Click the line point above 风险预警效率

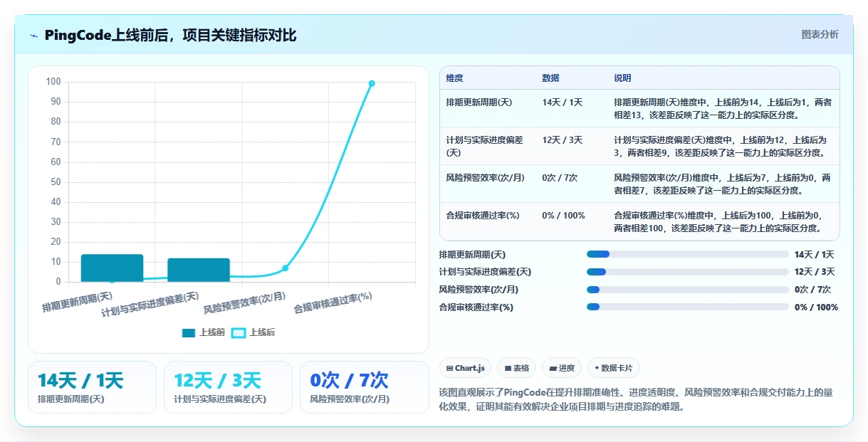(285, 268)
